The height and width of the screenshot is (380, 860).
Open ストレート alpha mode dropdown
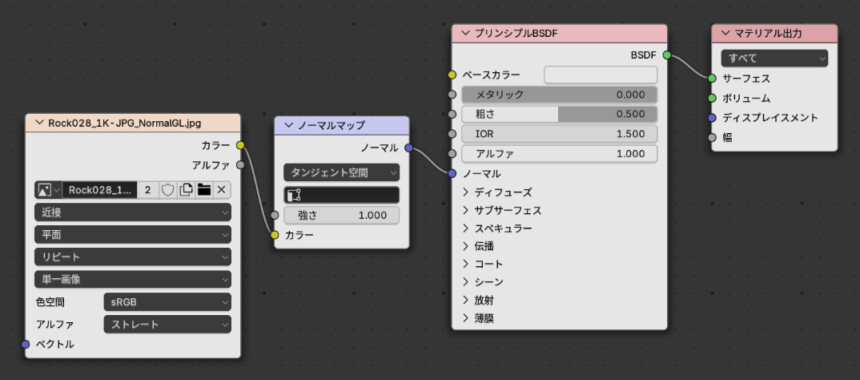pyautogui.click(x=167, y=324)
